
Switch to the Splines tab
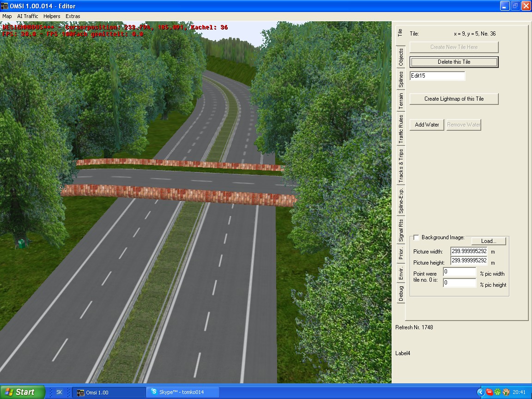click(x=400, y=79)
